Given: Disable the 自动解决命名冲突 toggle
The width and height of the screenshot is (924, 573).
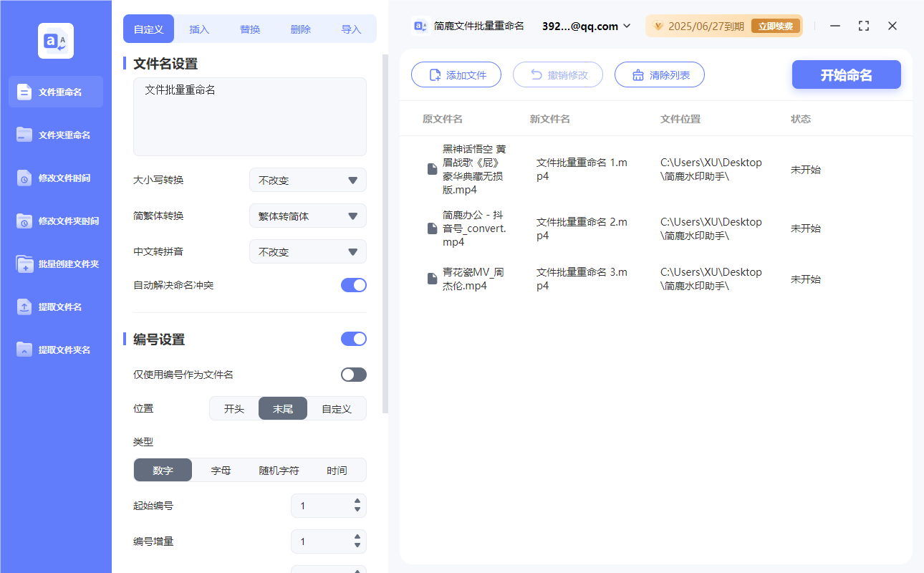Looking at the screenshot, I should [353, 285].
